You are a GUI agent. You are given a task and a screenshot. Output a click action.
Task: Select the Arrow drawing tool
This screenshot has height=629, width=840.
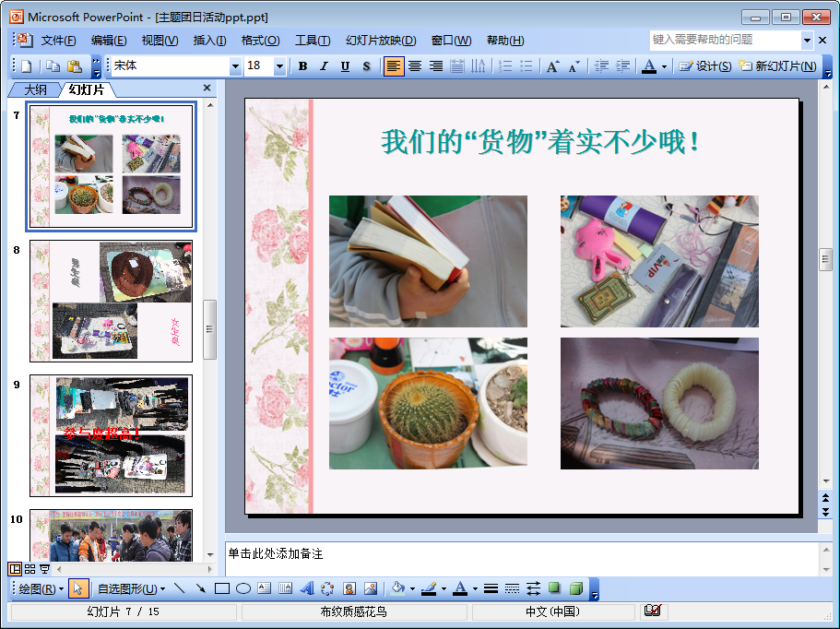click(x=200, y=588)
